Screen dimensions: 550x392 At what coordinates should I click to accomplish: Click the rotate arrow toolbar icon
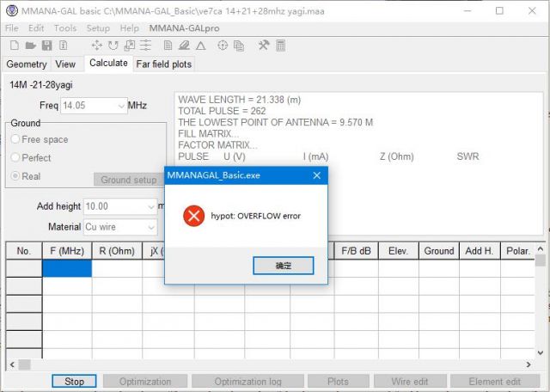[x=113, y=46]
